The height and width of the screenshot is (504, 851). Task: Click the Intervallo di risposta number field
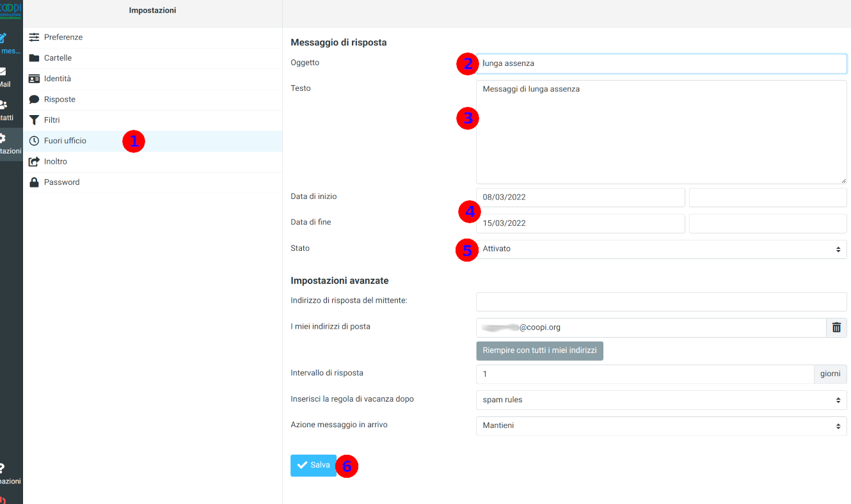[644, 374]
